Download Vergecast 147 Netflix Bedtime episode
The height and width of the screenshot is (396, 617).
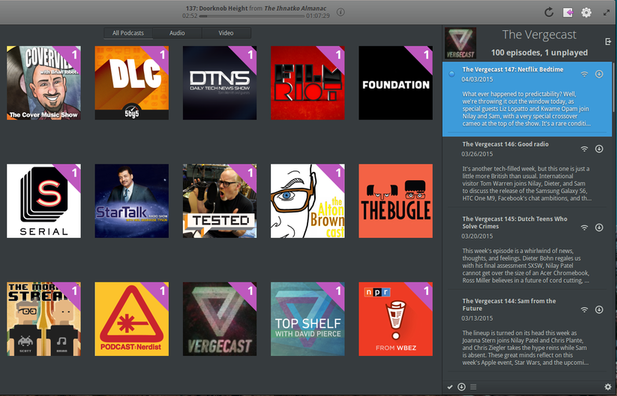click(599, 74)
